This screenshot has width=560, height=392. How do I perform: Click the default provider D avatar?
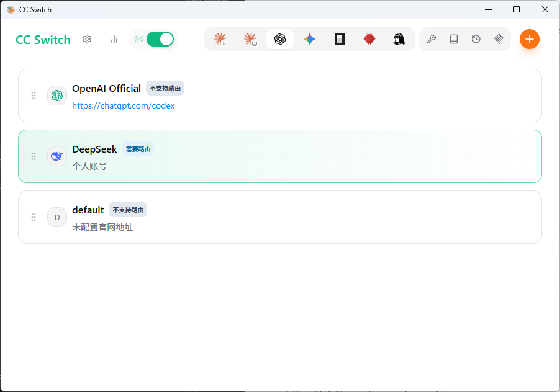click(57, 217)
